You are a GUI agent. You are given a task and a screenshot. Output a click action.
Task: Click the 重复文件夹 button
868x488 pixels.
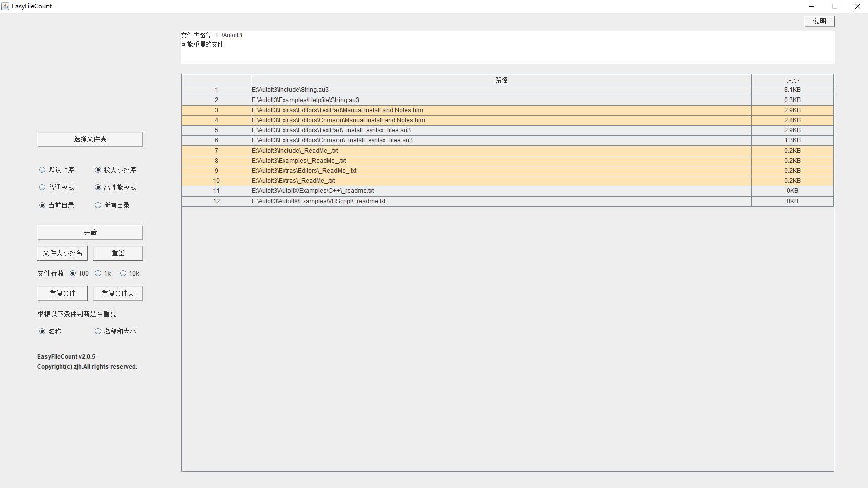(118, 294)
